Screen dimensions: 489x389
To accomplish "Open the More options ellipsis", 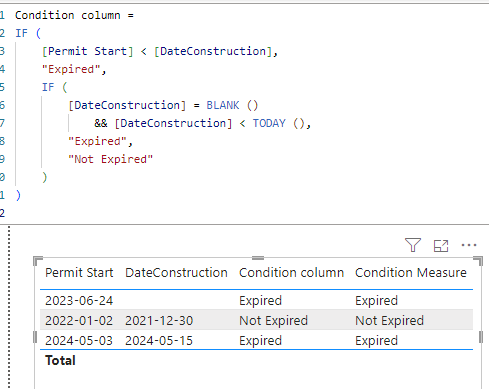I will 469,245.
